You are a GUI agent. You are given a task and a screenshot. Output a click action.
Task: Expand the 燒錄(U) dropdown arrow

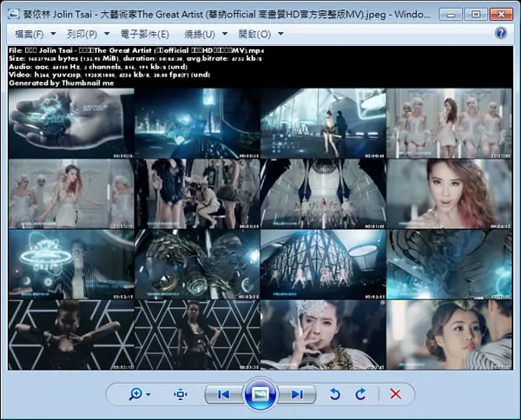tap(225, 34)
